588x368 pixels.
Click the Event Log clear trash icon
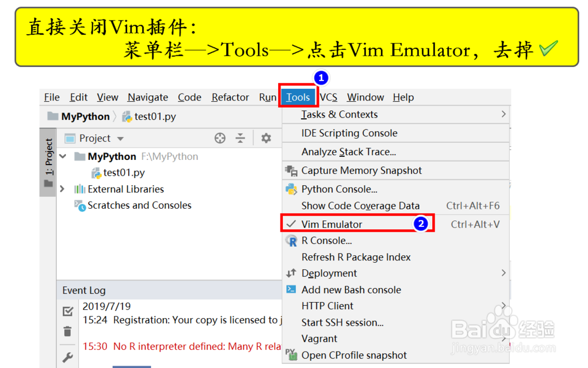[x=68, y=332]
